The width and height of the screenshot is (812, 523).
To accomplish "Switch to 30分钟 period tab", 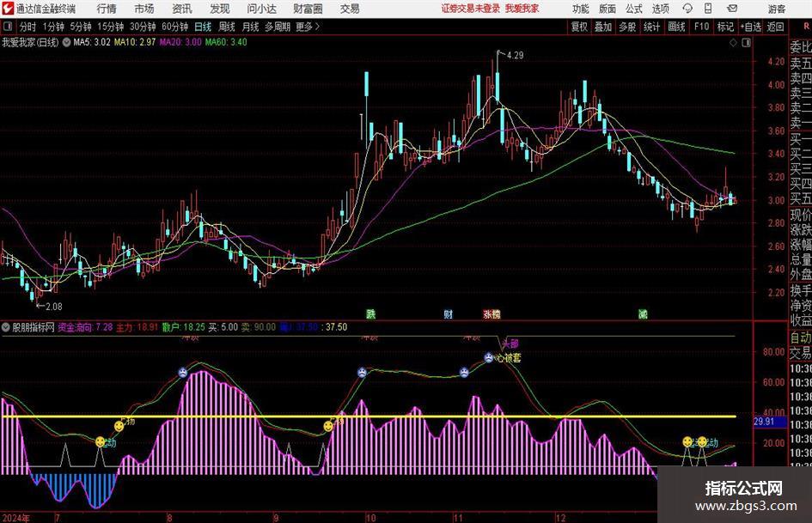I will click(143, 27).
